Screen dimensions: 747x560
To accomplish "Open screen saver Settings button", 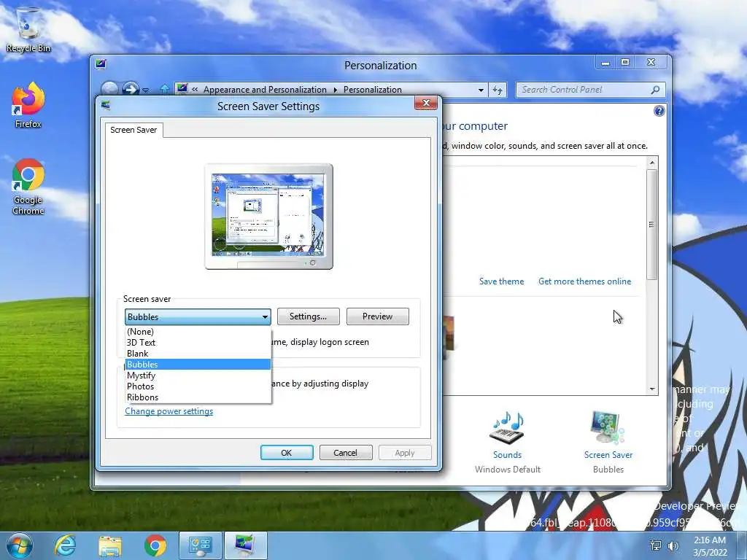I will [309, 316].
